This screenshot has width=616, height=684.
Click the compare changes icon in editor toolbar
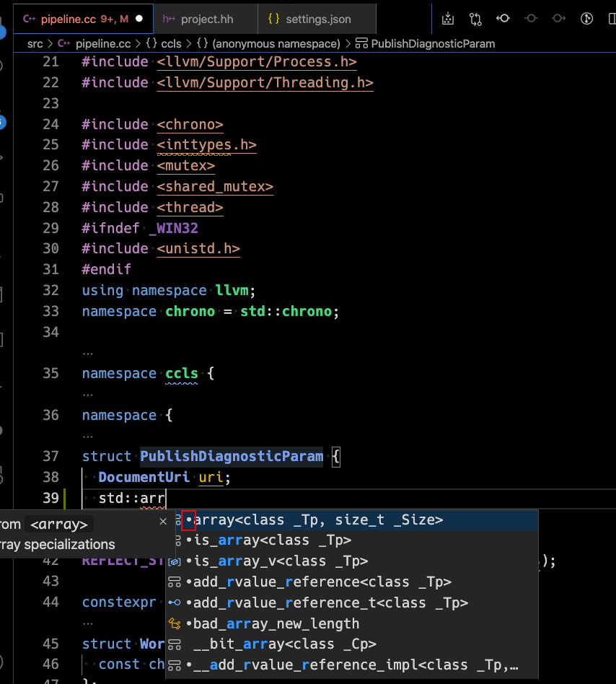coord(475,19)
